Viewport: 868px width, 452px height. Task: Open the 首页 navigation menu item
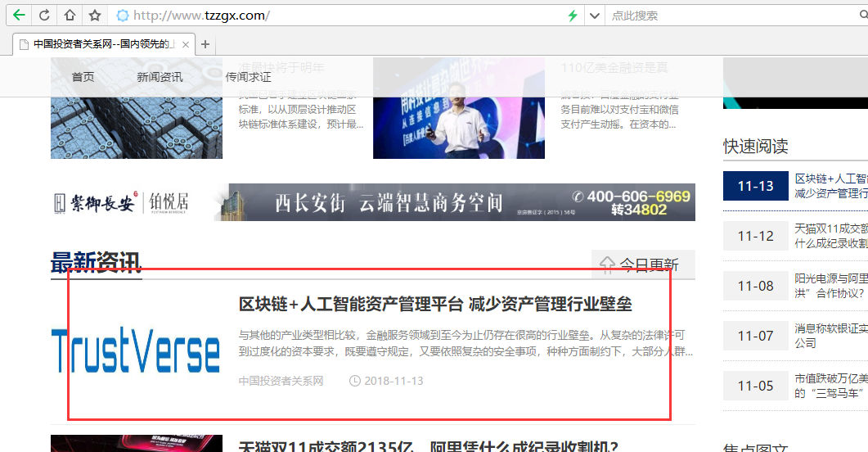coord(83,77)
